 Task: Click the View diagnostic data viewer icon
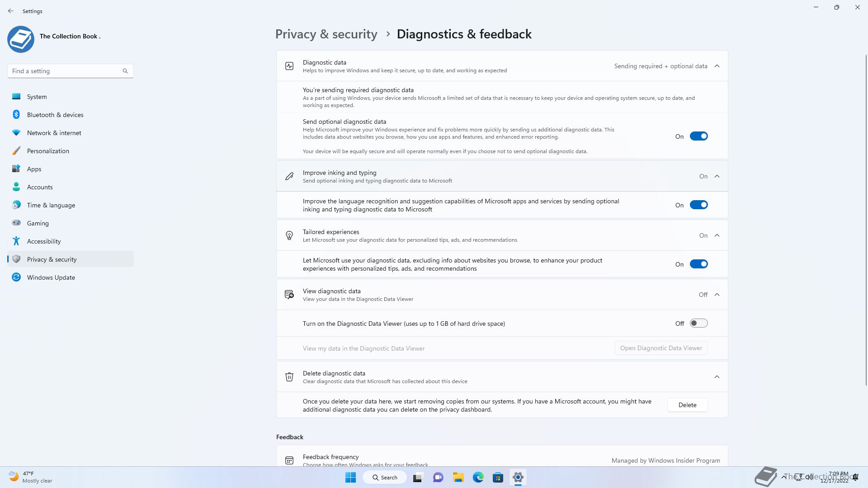click(289, 295)
